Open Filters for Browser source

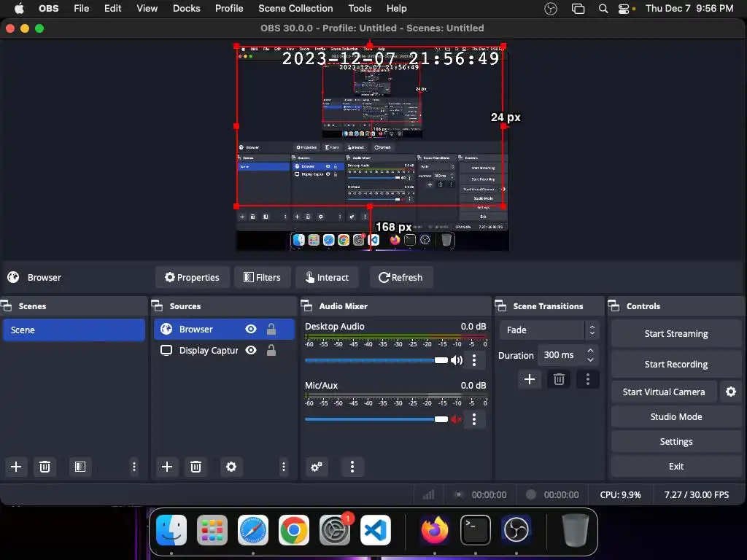[x=263, y=277]
